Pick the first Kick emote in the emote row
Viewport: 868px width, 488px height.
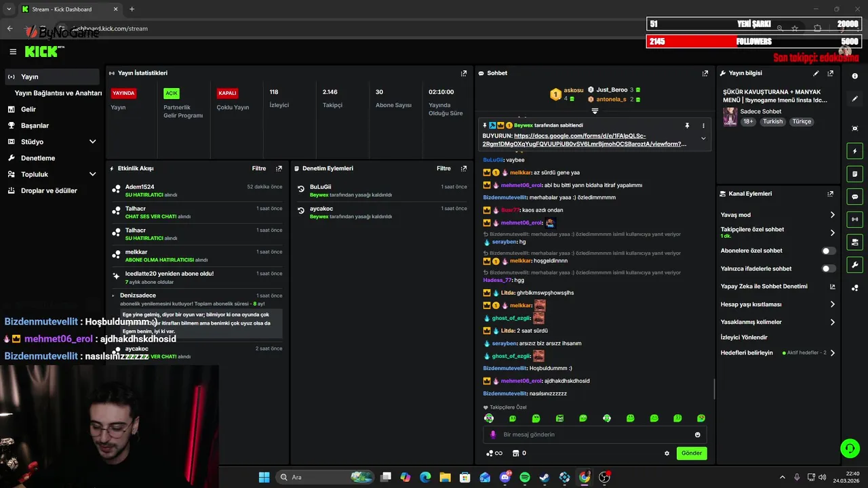489,418
